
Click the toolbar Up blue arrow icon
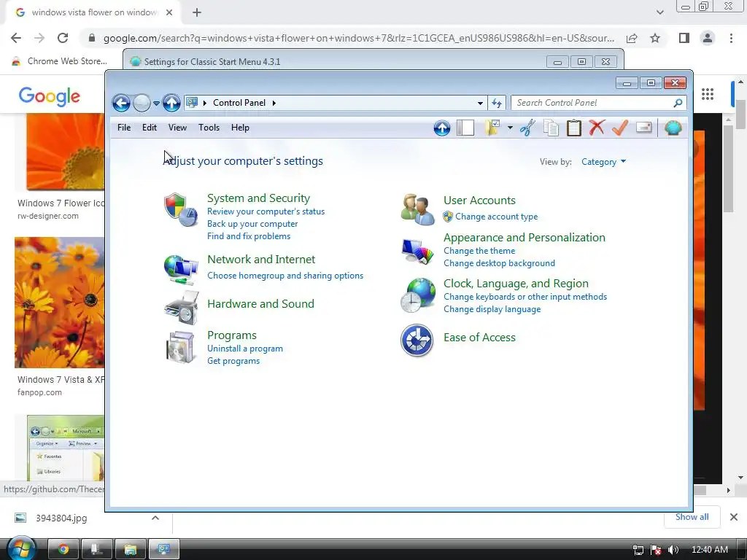coord(441,128)
